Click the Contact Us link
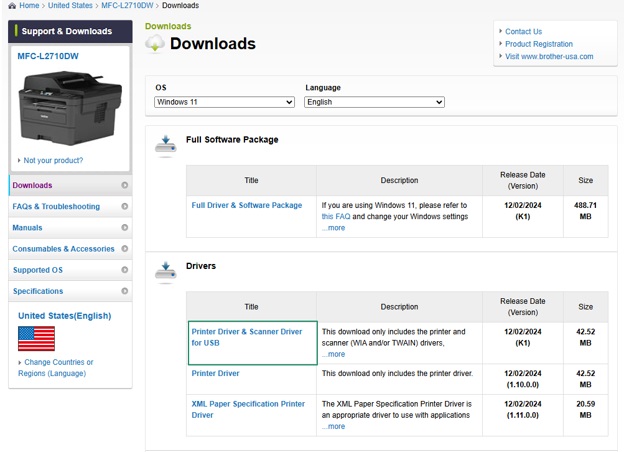This screenshot has width=624, height=452. (523, 31)
